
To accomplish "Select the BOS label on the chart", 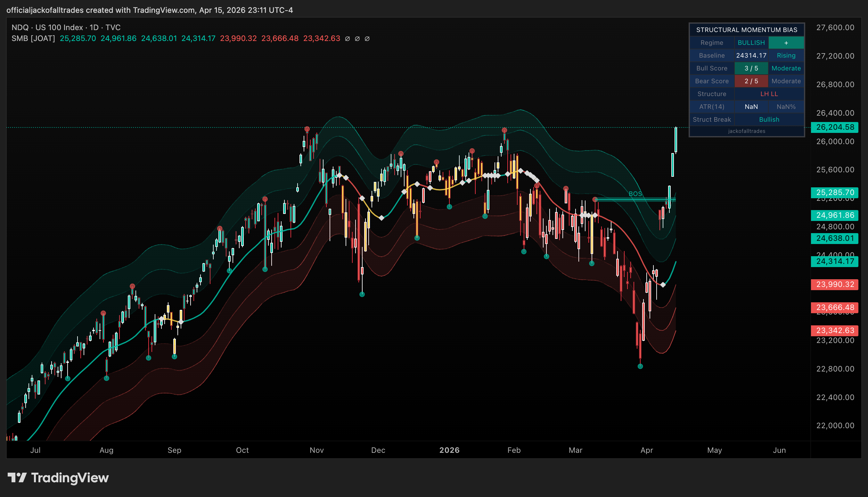I will tap(635, 193).
